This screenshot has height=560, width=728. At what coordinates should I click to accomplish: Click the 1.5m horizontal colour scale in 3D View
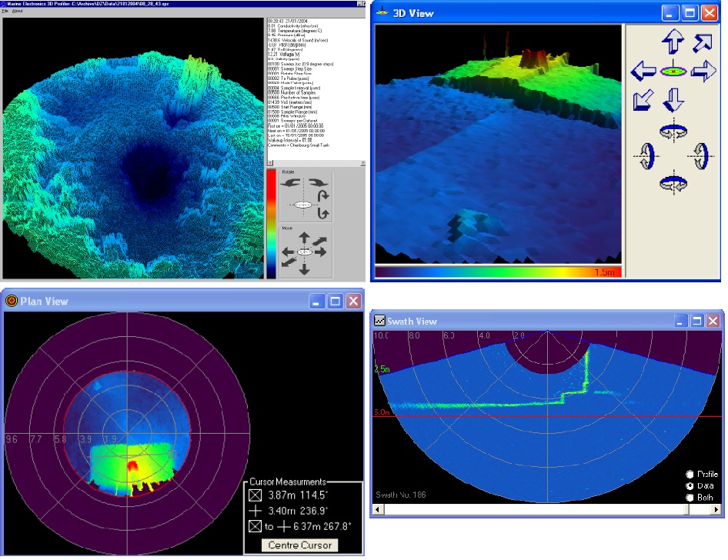coord(498,272)
